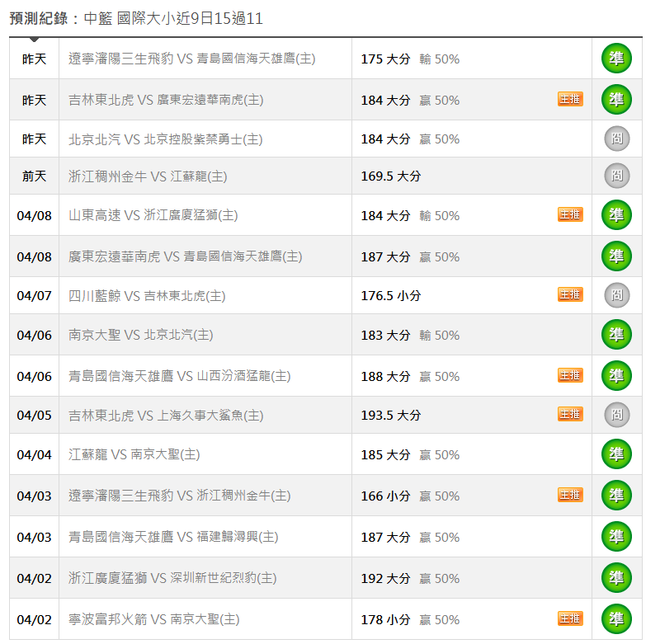Select '184 大分 輸 50%' for 山東高速 match
This screenshot has height=644, width=646.
pos(410,215)
